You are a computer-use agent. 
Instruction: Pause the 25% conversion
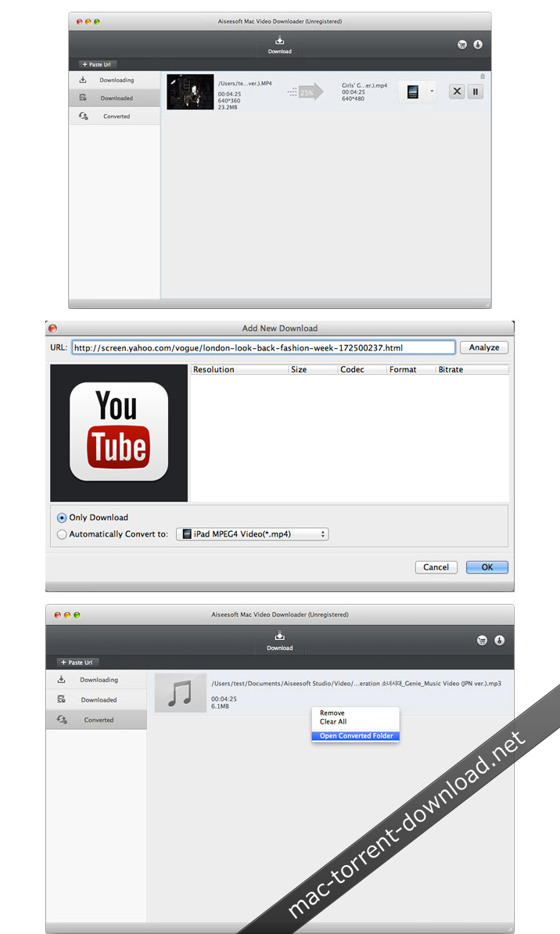tap(476, 92)
